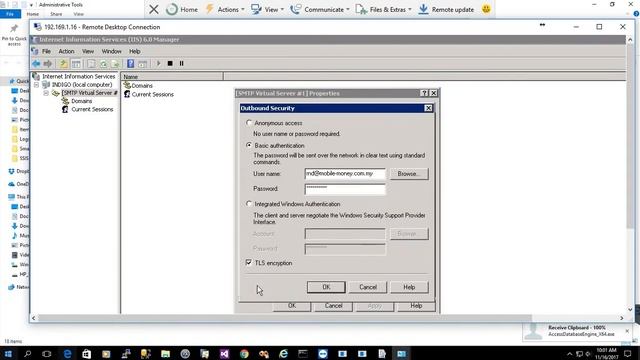The image size is (640, 360).
Task: Toggle the show/hide console tree icon
Action: point(76,64)
